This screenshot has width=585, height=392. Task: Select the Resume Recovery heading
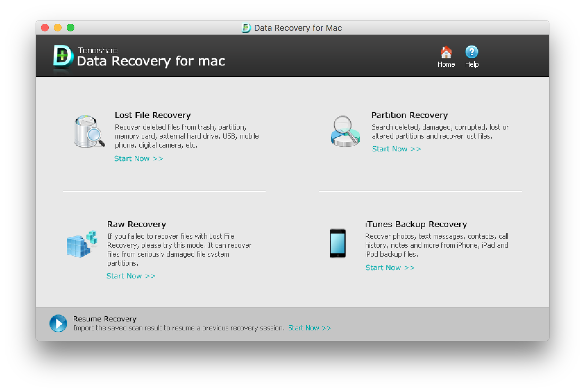[105, 319]
